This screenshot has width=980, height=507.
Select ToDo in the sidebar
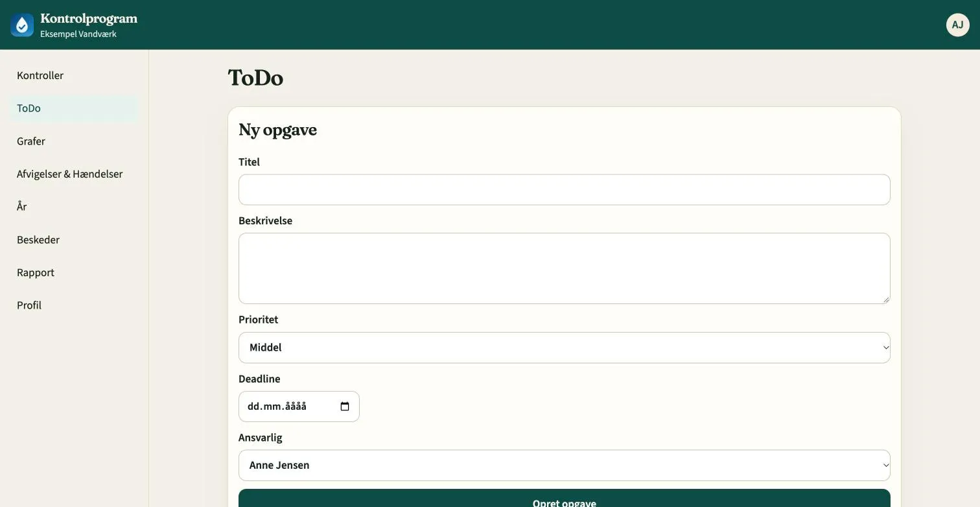tap(74, 108)
